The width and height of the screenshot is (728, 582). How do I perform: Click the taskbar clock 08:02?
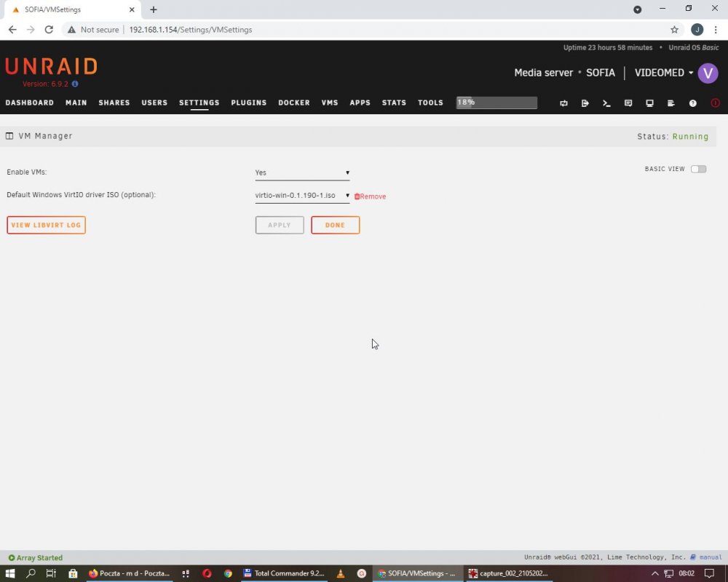coord(687,573)
